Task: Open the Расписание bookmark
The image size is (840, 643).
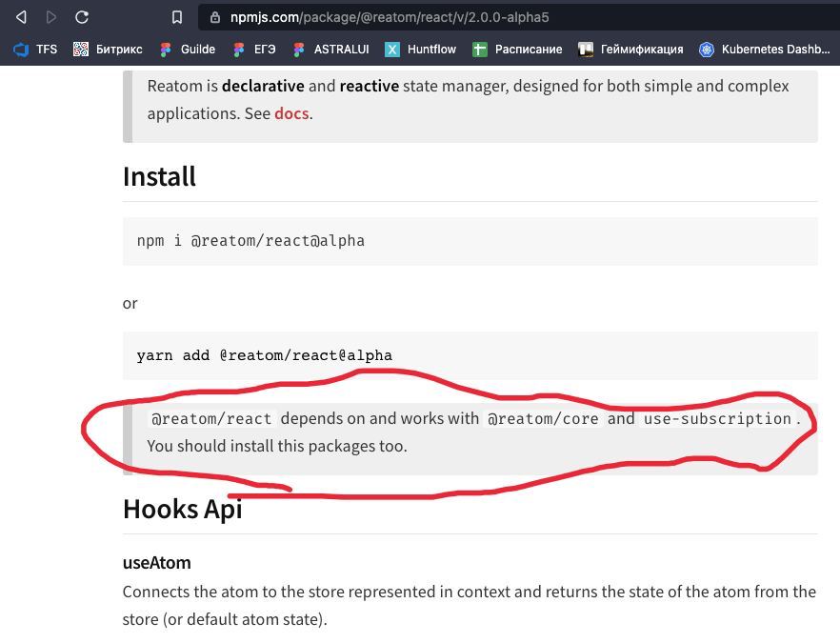Action: coord(517,50)
